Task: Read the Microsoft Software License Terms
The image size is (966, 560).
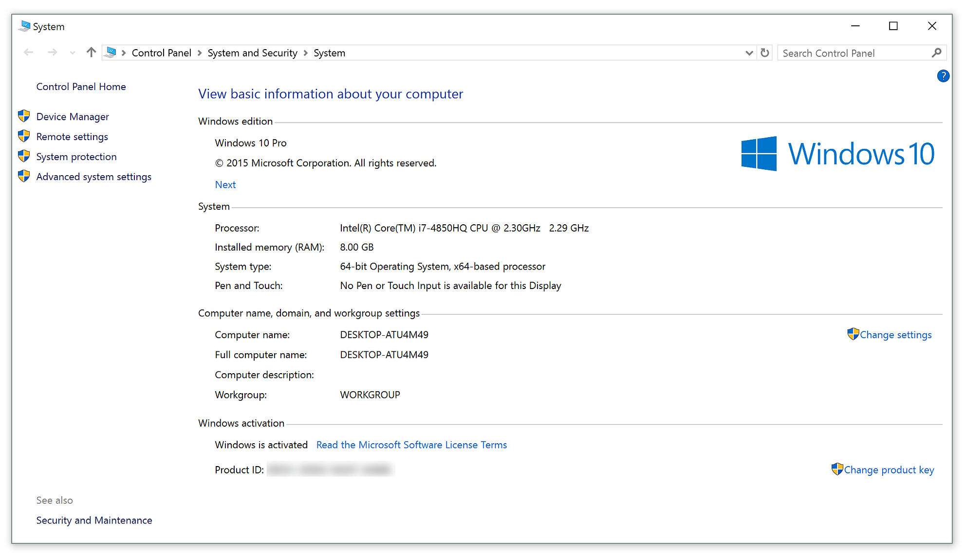Action: (411, 445)
